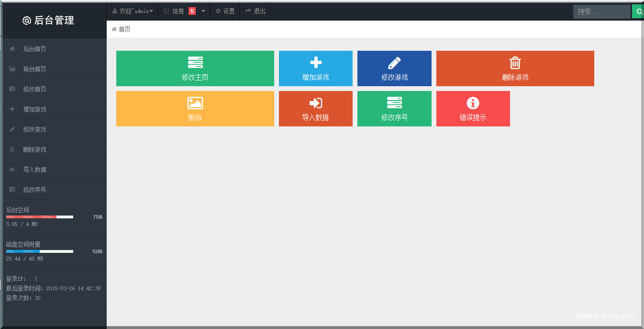Open 前台首页 from the sidebar
Screen dimensions: 644x329
pyautogui.click(x=35, y=69)
